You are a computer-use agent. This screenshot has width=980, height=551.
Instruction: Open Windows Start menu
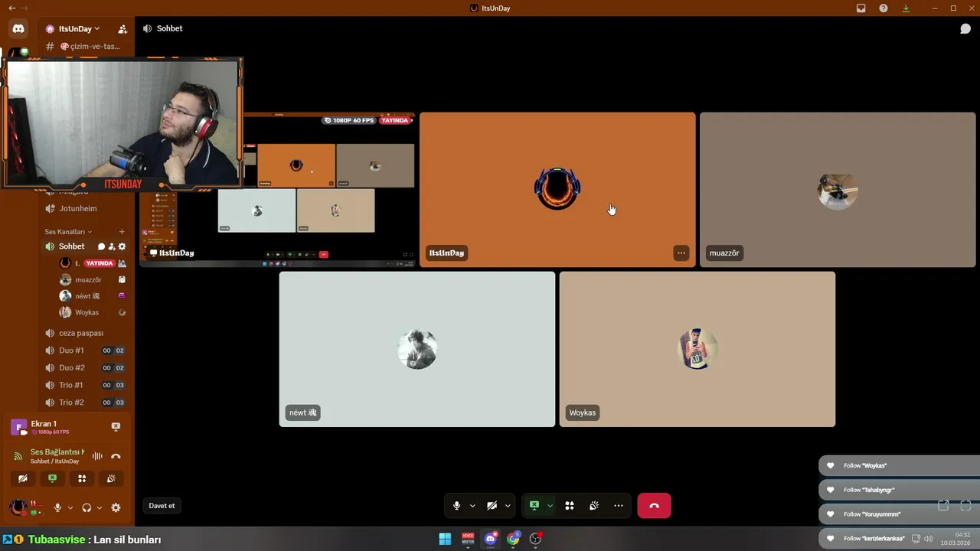[445, 539]
